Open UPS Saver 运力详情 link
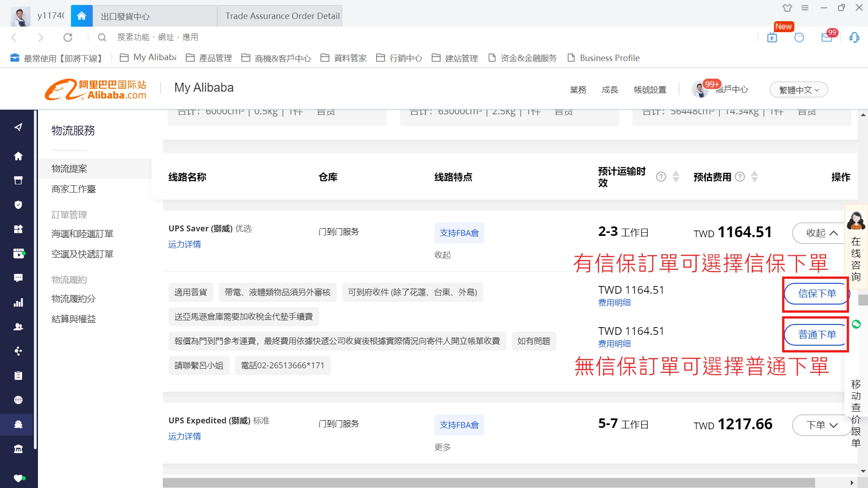The image size is (868, 488). click(184, 244)
